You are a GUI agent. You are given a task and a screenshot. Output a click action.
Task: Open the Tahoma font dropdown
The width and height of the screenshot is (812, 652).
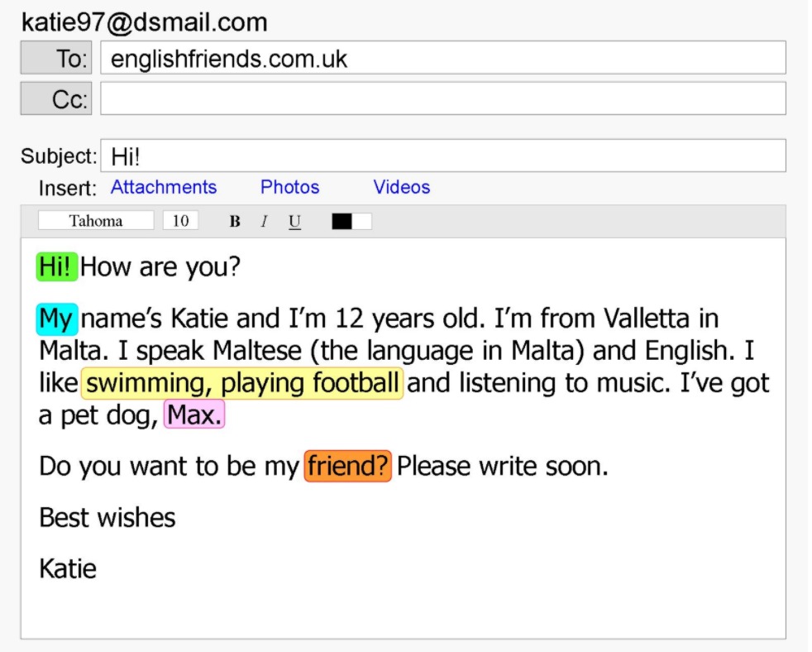96,221
